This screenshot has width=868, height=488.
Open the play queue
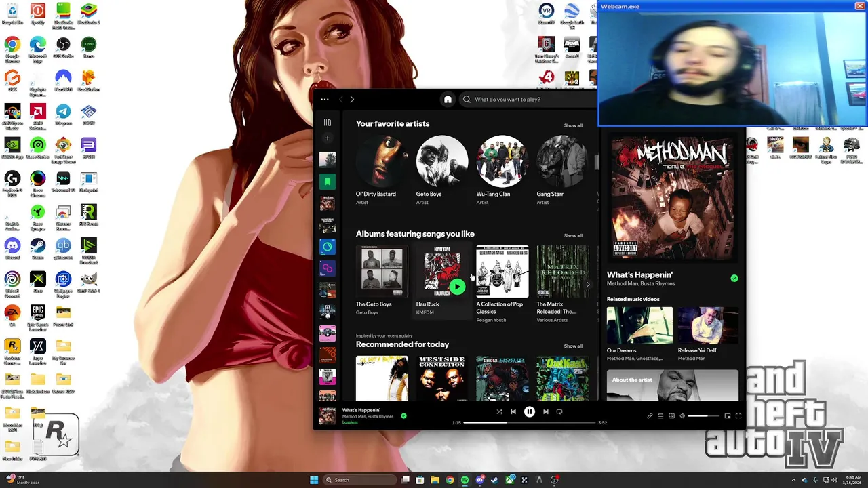coord(660,416)
